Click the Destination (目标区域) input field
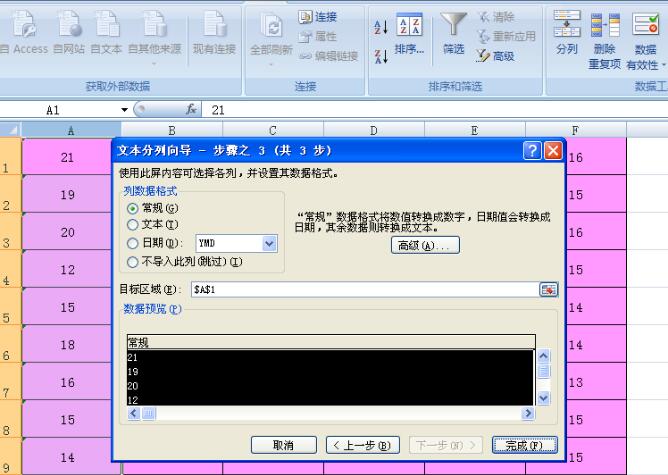This screenshot has width=668, height=475. (365, 290)
